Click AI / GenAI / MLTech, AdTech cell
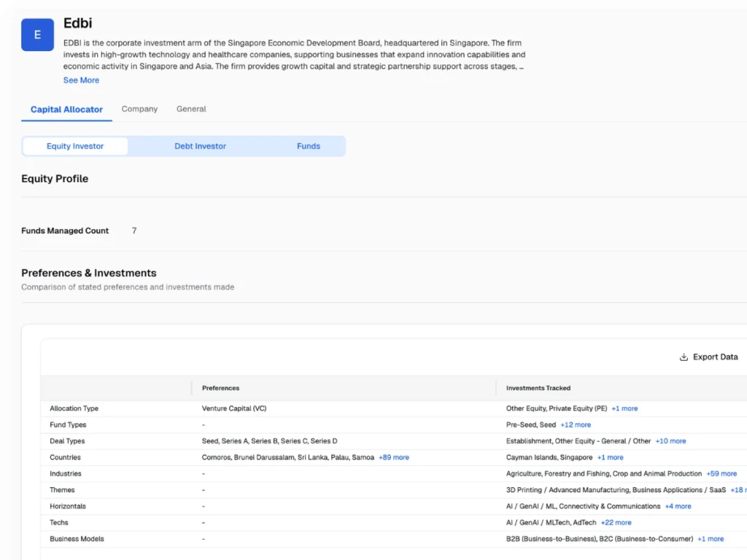747x560 pixels. click(x=551, y=522)
